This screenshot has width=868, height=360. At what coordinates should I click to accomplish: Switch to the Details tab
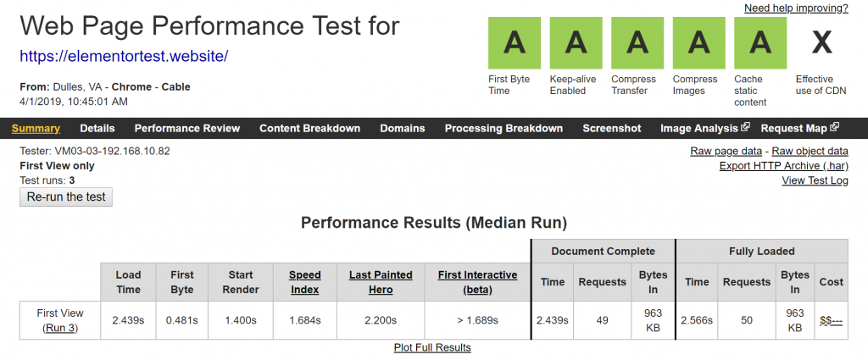pyautogui.click(x=97, y=129)
